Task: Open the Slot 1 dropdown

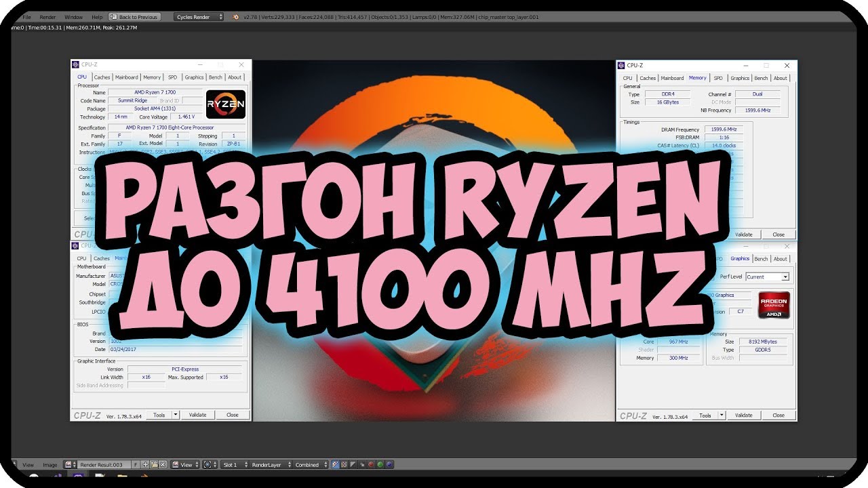Action: click(235, 465)
